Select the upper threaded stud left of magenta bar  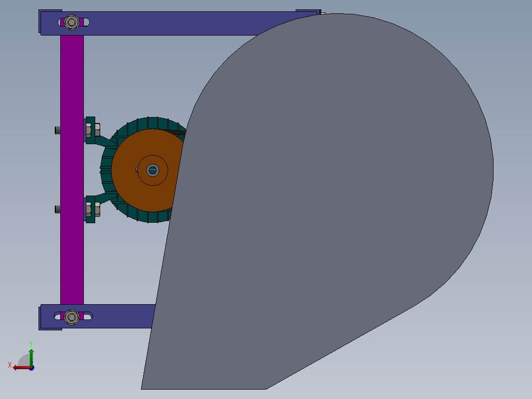point(58,130)
